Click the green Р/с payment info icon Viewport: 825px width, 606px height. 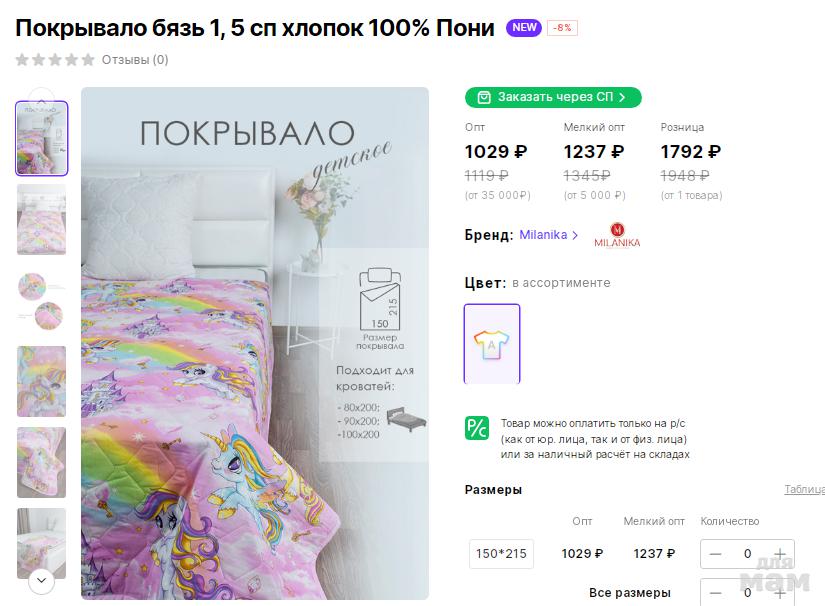476,428
